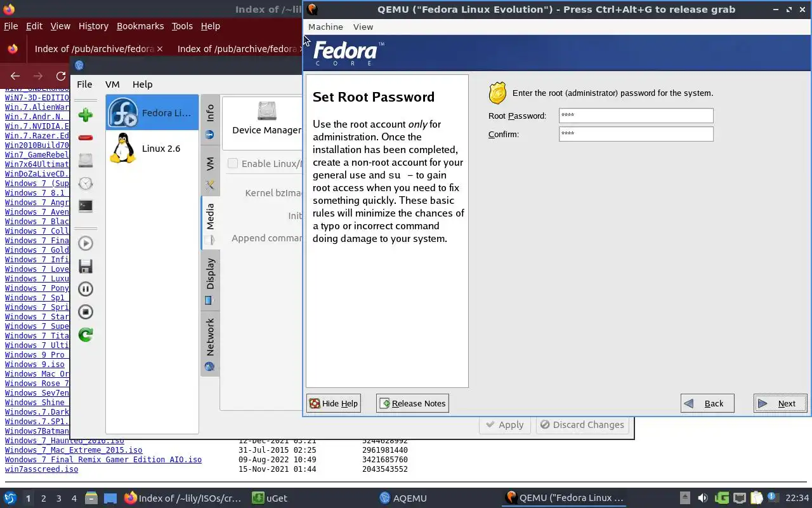
Task: Open the Windows_9.iso link in Firefox
Action: 35,364
